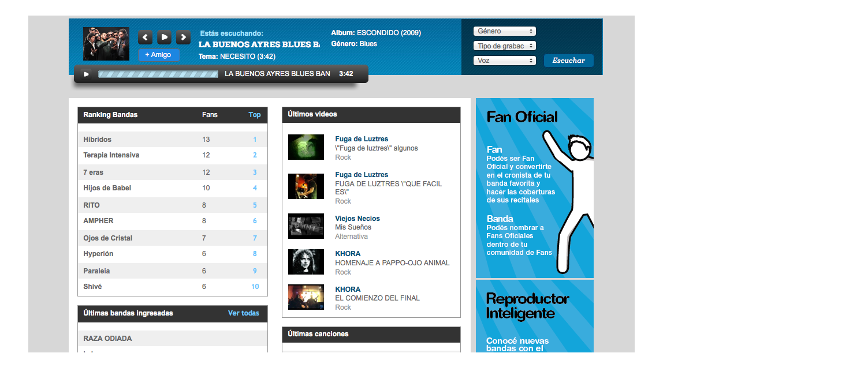Open the Tipo de grabación dropdown
Screen dimensions: 868x368
point(505,46)
